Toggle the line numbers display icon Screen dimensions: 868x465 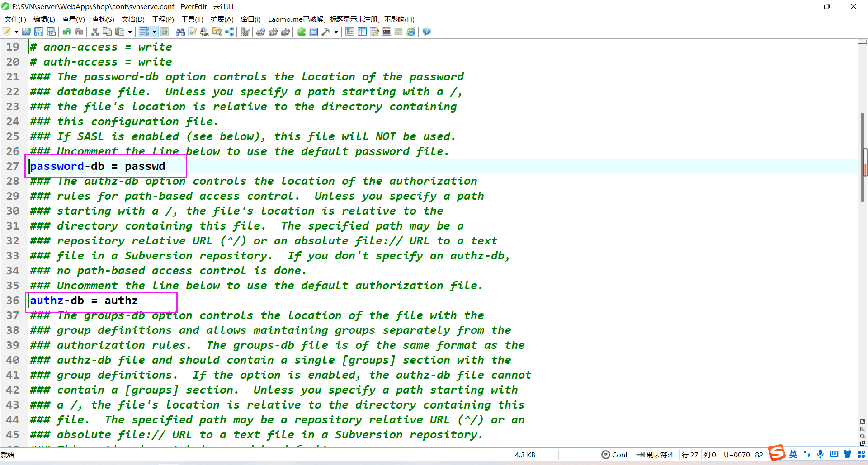(165, 32)
